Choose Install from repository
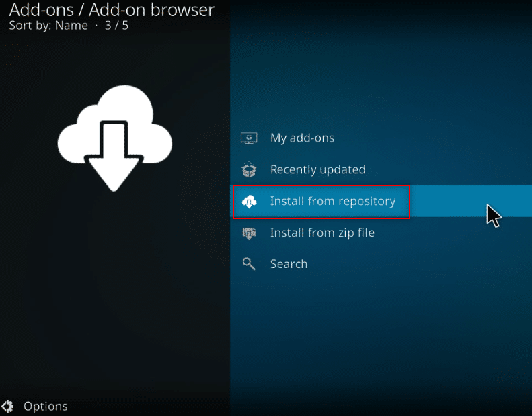Screen dimensions: 532x416 click(x=381, y=201)
